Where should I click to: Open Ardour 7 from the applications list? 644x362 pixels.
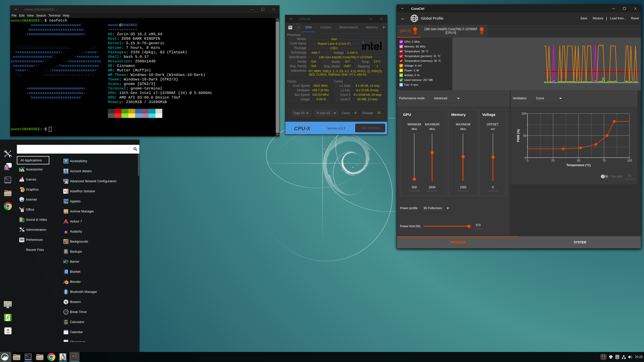[72, 221]
